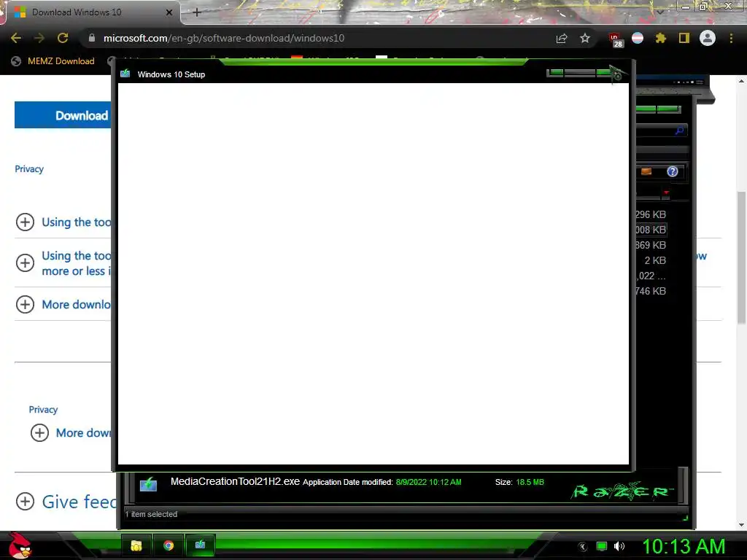Open File Explorer from the taskbar
The image size is (747, 560).
coord(136,545)
